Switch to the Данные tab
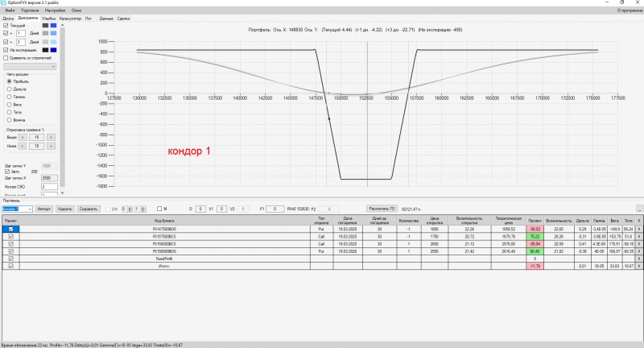 [x=106, y=19]
